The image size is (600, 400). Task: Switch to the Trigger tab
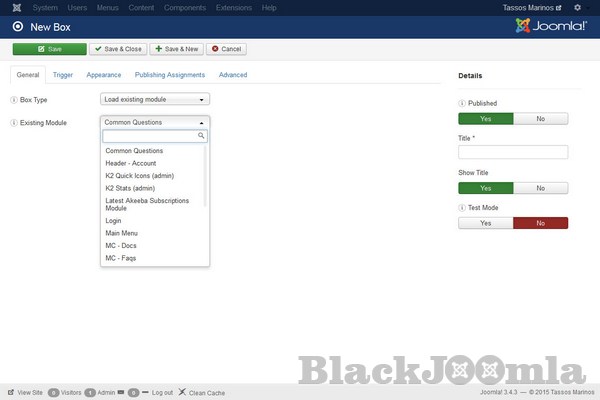point(62,75)
